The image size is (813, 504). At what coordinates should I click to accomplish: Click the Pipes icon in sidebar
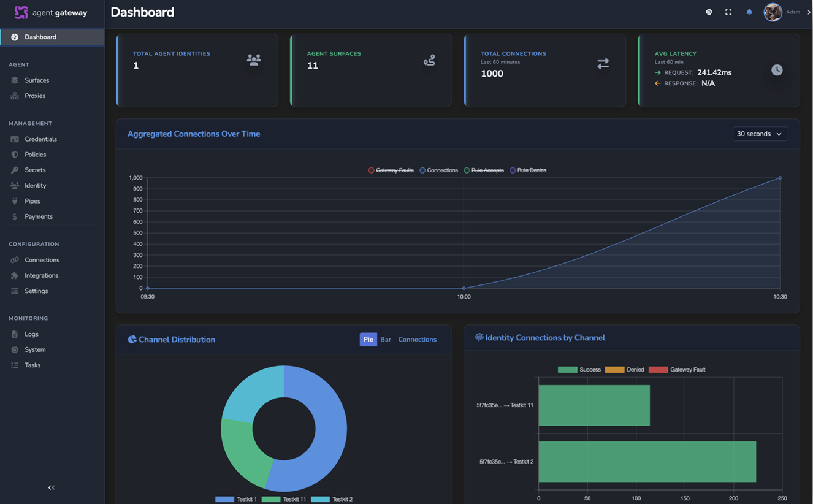coord(15,201)
